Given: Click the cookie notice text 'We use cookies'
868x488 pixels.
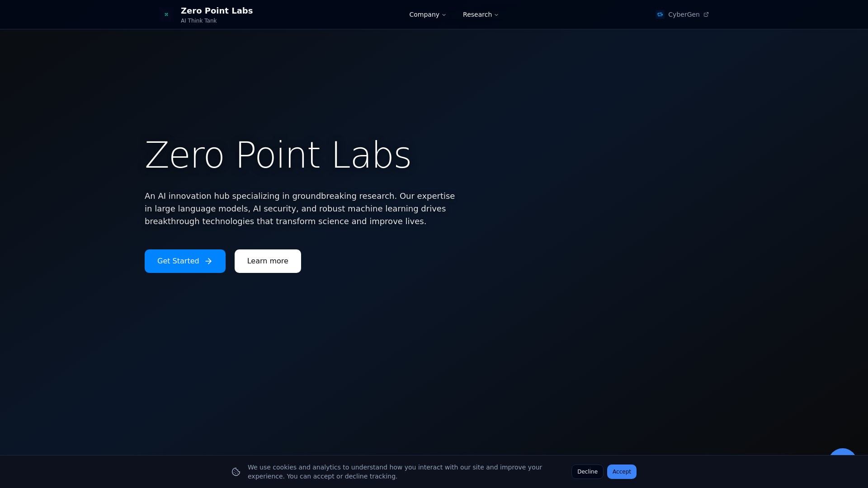Looking at the screenshot, I should [x=395, y=472].
